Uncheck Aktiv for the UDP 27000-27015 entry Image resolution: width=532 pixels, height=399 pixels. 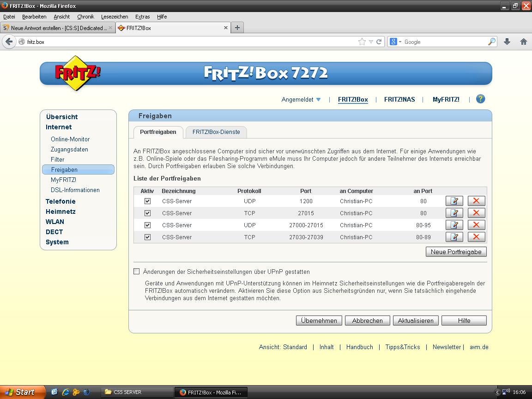click(147, 225)
